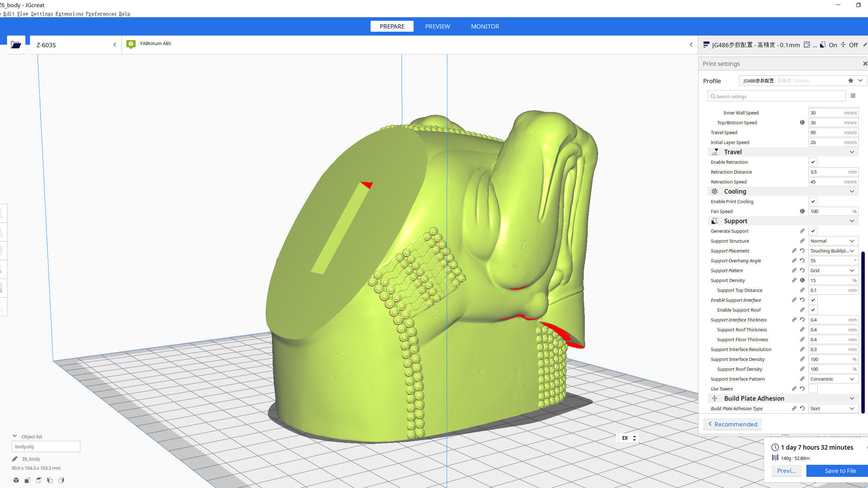The height and width of the screenshot is (488, 868).
Task: Select body.obj in the object list
Action: tap(46, 446)
